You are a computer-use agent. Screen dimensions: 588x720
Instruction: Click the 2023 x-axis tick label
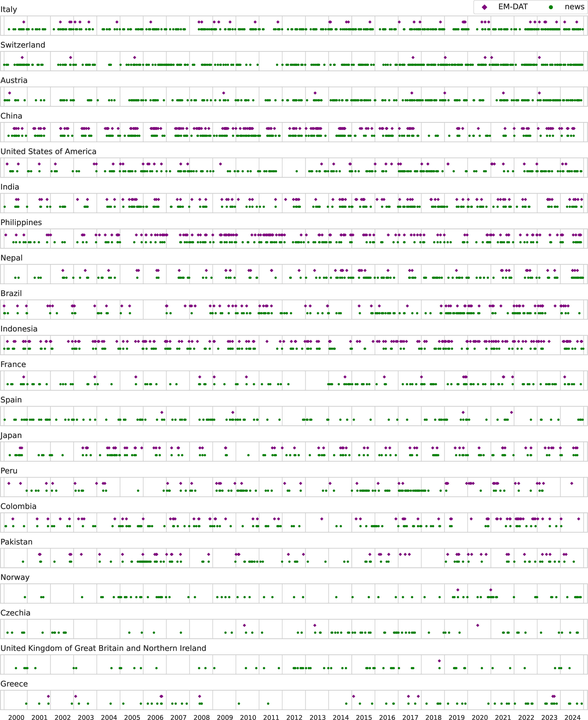(549, 717)
